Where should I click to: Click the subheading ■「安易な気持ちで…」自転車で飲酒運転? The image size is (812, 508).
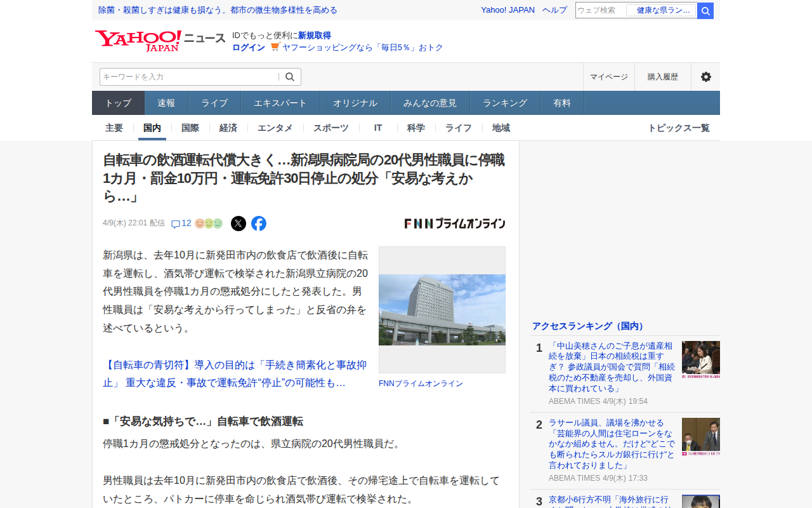pos(203,421)
